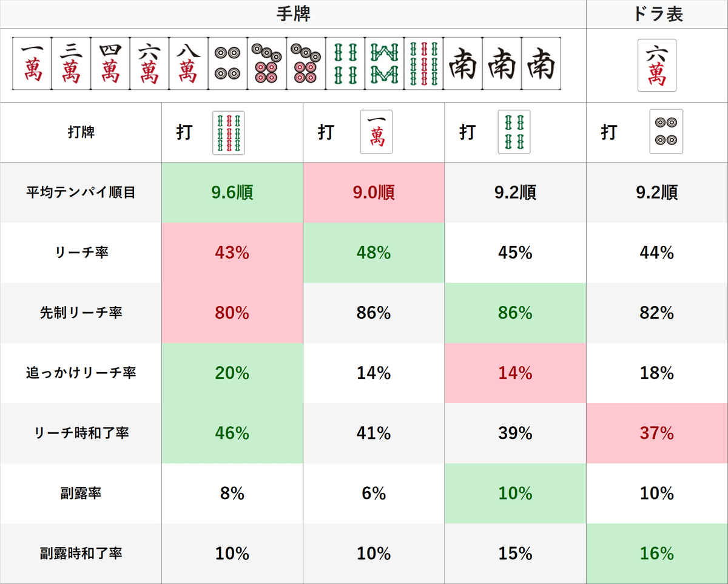Select the discard 4-sou option tile
The width and height of the screenshot is (728, 584).
click(x=514, y=132)
